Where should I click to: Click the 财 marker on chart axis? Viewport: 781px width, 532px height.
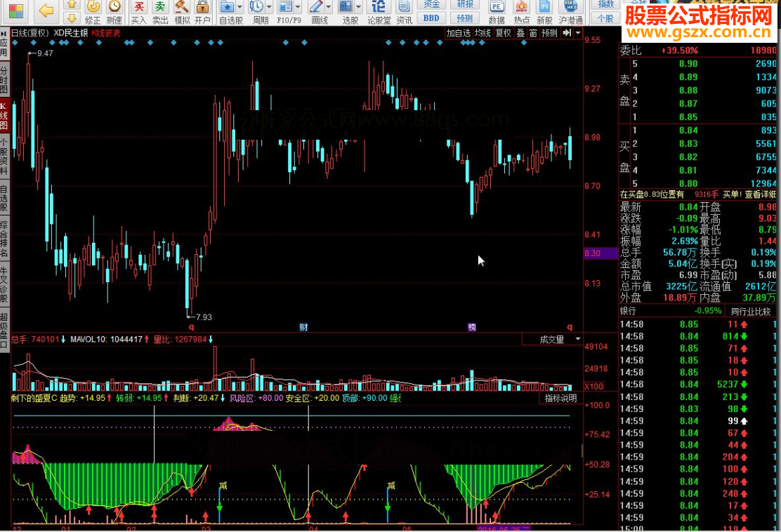(303, 327)
